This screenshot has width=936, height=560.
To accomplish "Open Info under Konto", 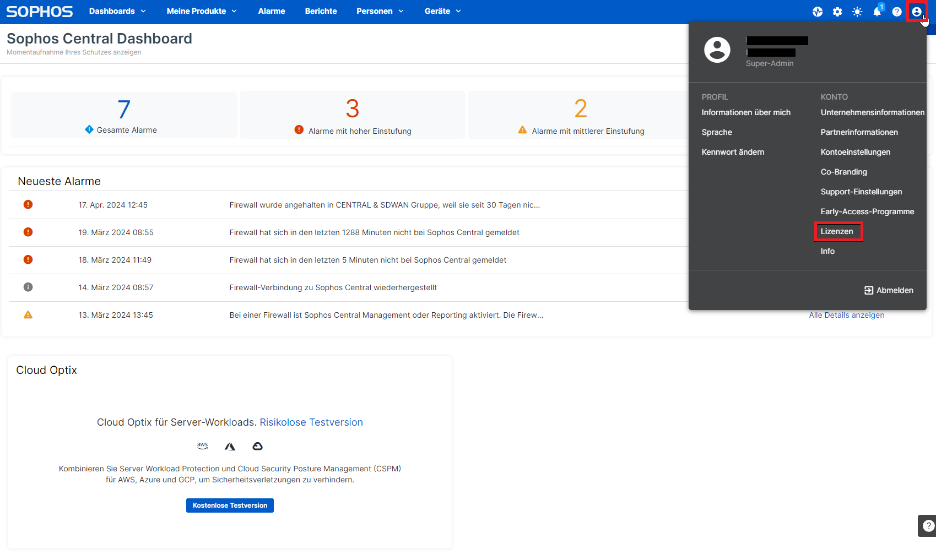I will [827, 251].
